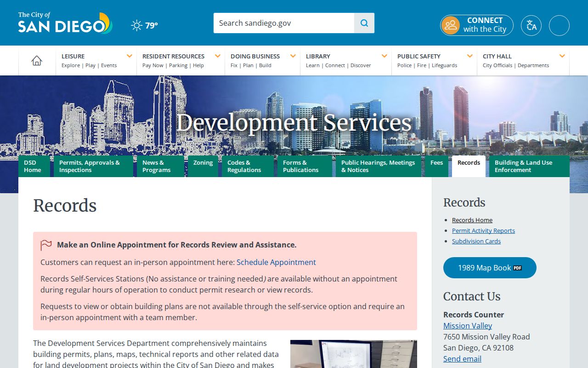Expand the Library menu arrow
588x368 pixels.
pyautogui.click(x=384, y=56)
